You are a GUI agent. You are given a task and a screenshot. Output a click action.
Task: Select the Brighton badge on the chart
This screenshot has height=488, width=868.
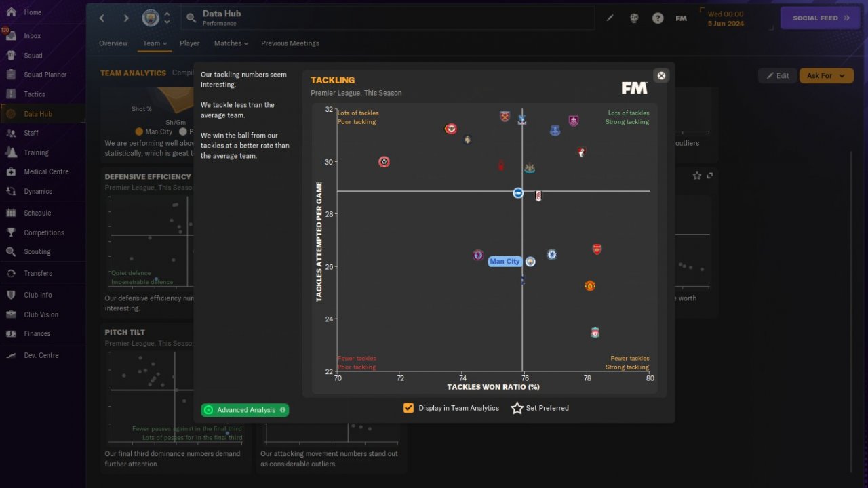coord(518,193)
